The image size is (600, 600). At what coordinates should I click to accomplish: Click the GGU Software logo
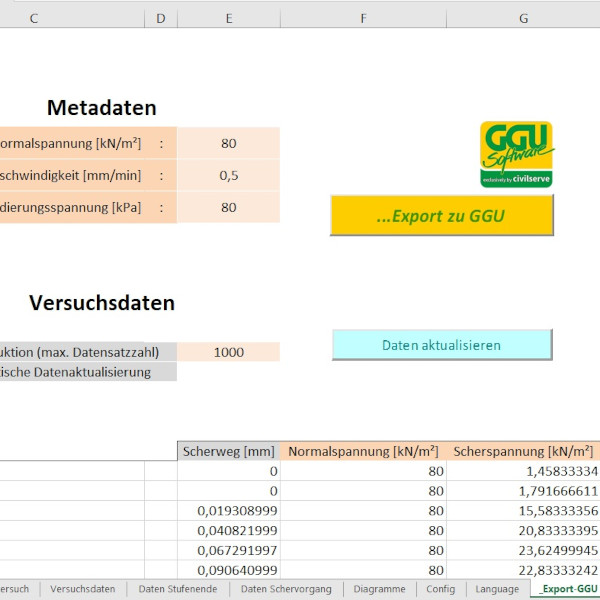coord(517,154)
